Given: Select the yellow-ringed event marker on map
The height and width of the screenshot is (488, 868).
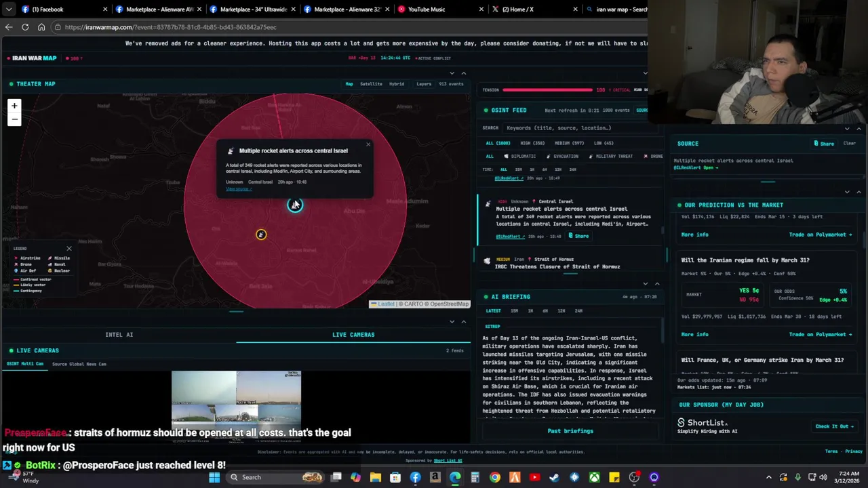Looking at the screenshot, I should [261, 235].
